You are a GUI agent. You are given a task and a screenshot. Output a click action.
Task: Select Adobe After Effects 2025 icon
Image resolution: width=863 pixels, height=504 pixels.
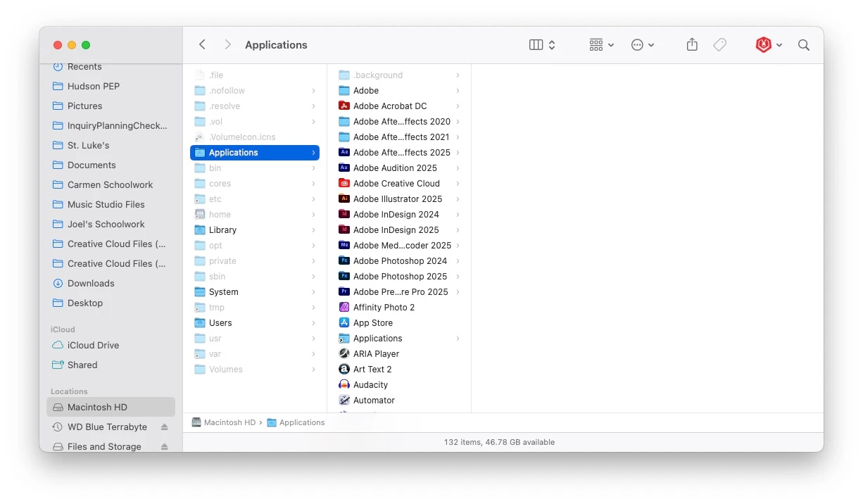coord(344,152)
